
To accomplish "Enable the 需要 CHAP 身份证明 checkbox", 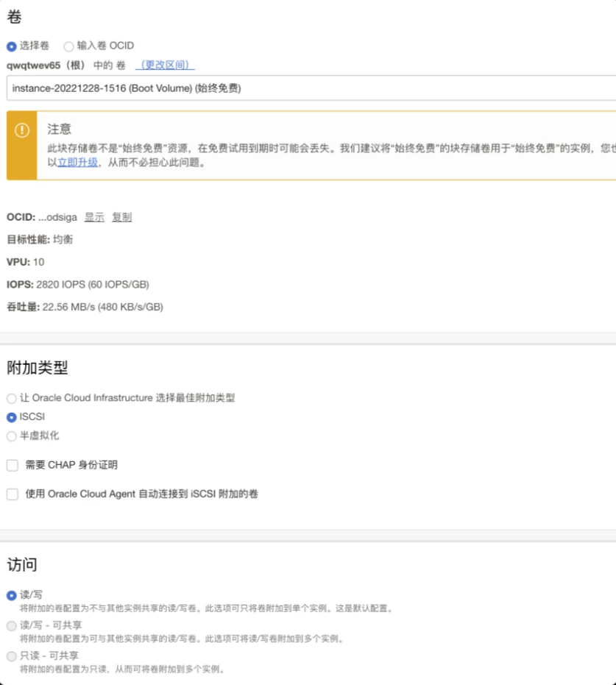I will pyautogui.click(x=13, y=465).
